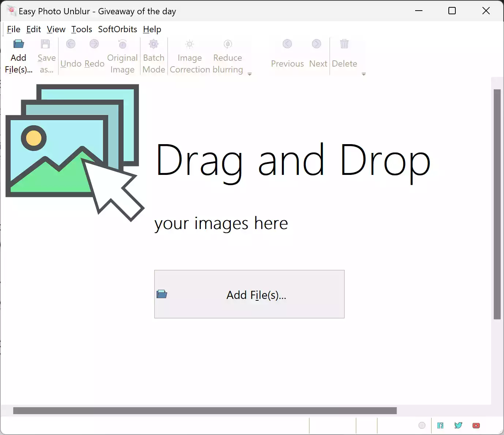Click the Add File(s) toolbar folder icon
The image size is (504, 435).
click(19, 44)
